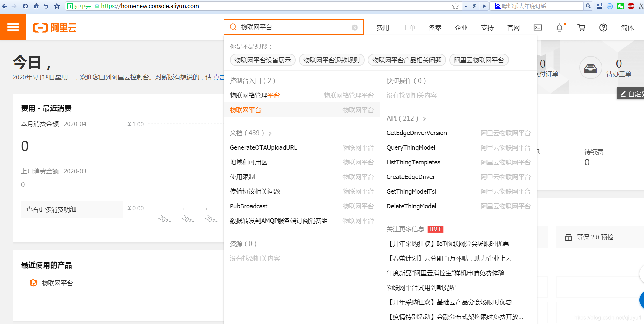This screenshot has width=644, height=324.
Task: Select suggestion 阿里云物联网平台
Action: tap(479, 60)
